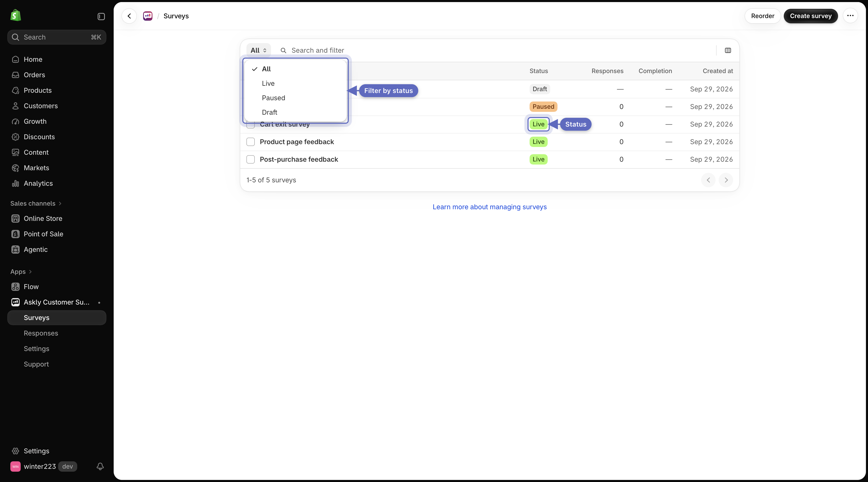Open the Product page feedback survey
This screenshot has height=482, width=868.
(x=297, y=142)
